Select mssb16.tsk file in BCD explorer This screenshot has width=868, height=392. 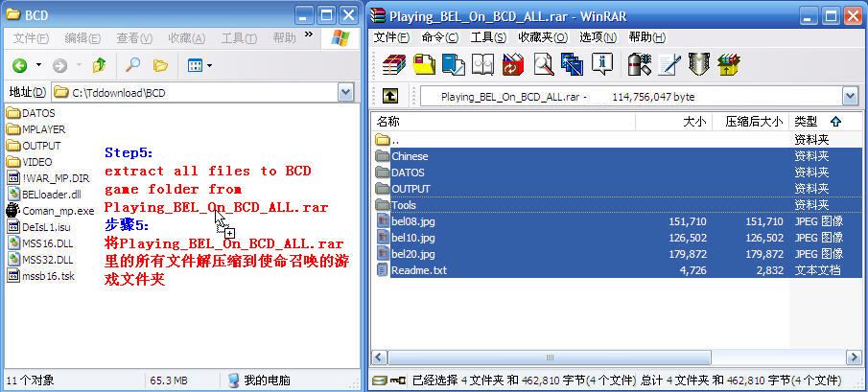coord(40,276)
